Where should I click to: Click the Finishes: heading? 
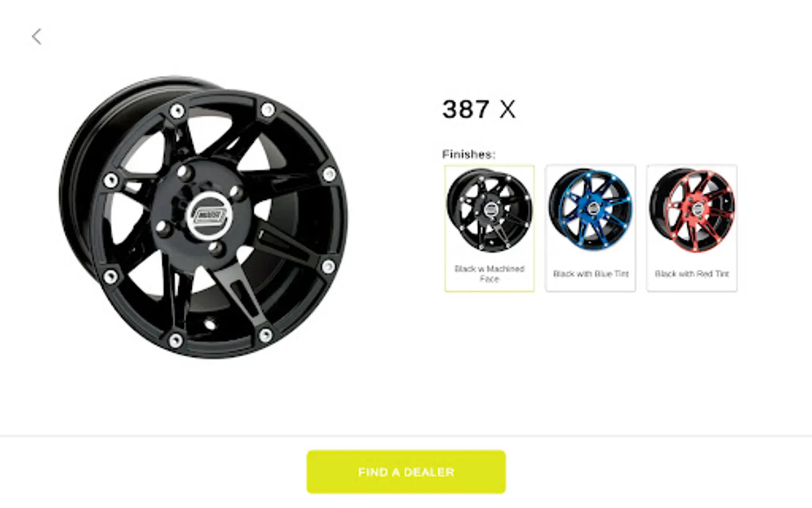469,154
